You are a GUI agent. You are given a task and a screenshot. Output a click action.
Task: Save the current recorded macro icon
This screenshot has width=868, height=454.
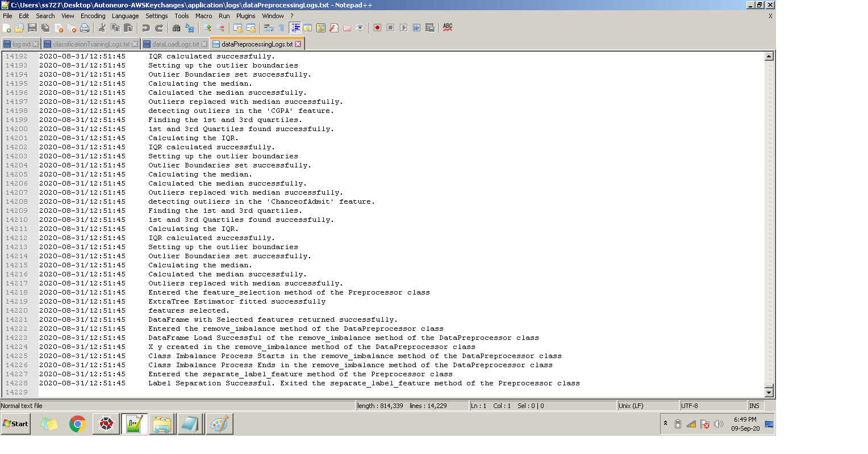[x=429, y=28]
